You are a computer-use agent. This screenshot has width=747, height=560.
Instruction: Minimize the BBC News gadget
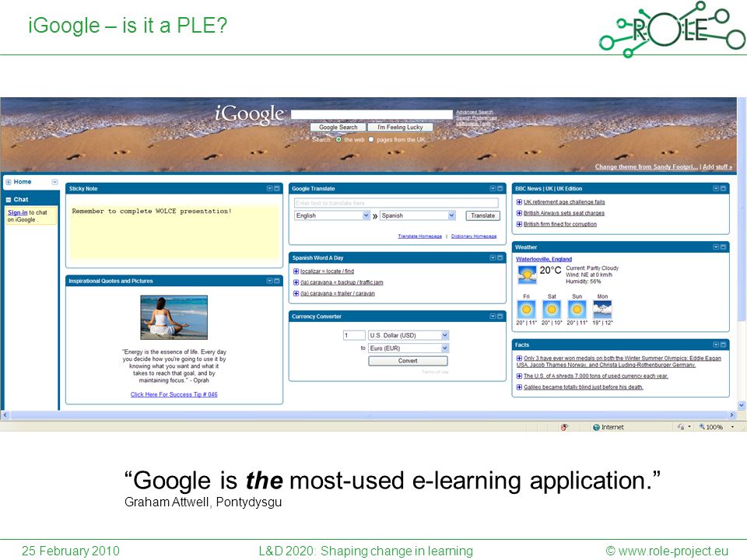723,188
